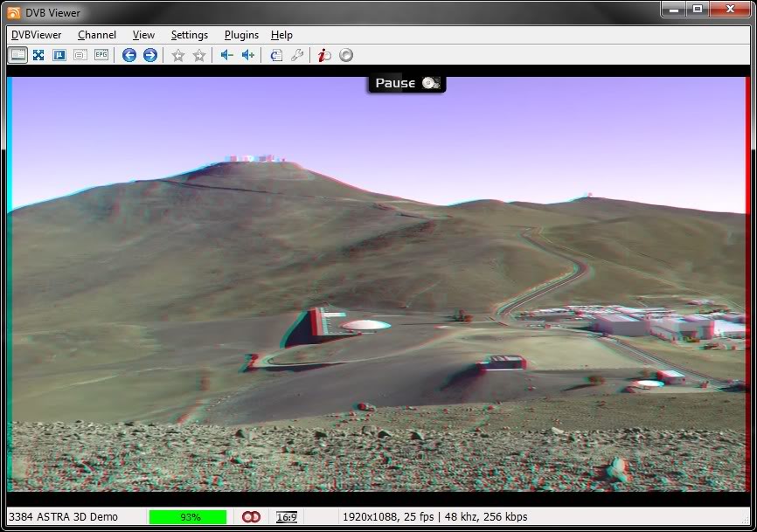Click the blue mosaic preview icon

[x=59, y=55]
